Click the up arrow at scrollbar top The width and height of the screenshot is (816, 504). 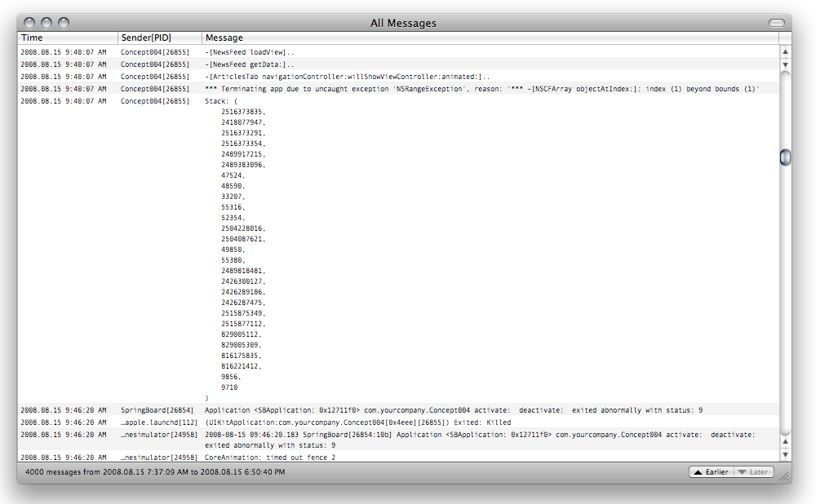click(x=785, y=51)
